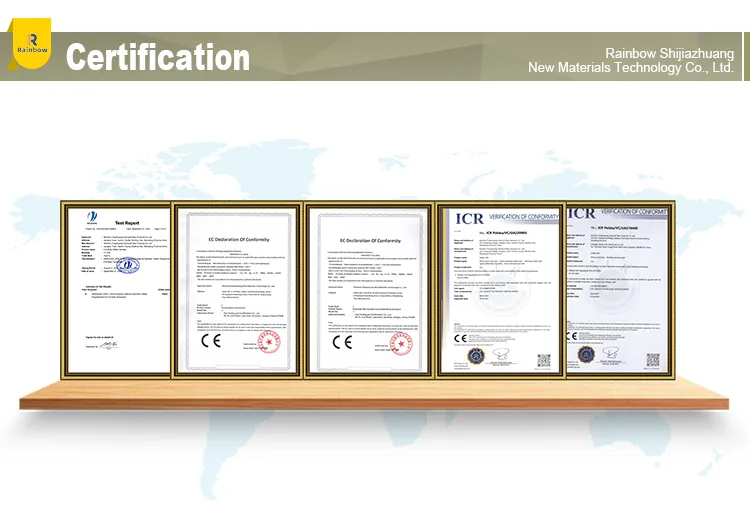Click the signature on the Test Report
750x510 pixels.
pos(109,345)
